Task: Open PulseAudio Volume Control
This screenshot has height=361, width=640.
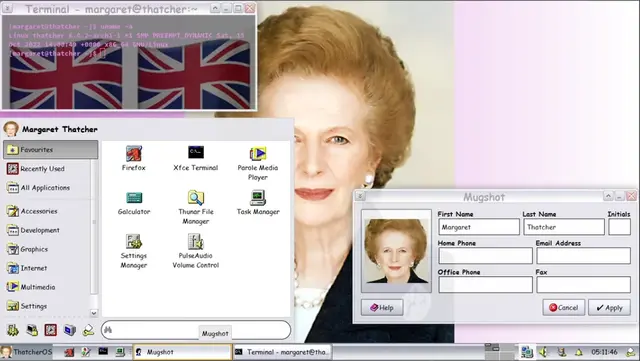Action: point(196,252)
